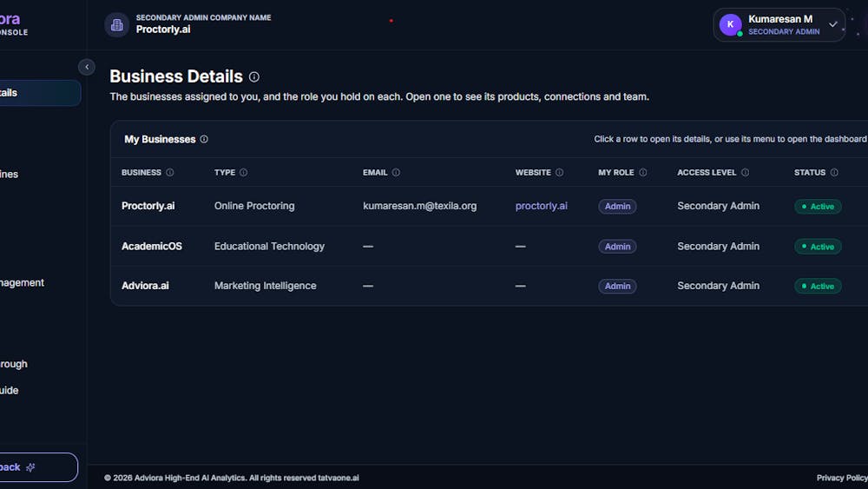Click the STATUS column header
The image size is (868, 489).
(x=810, y=172)
